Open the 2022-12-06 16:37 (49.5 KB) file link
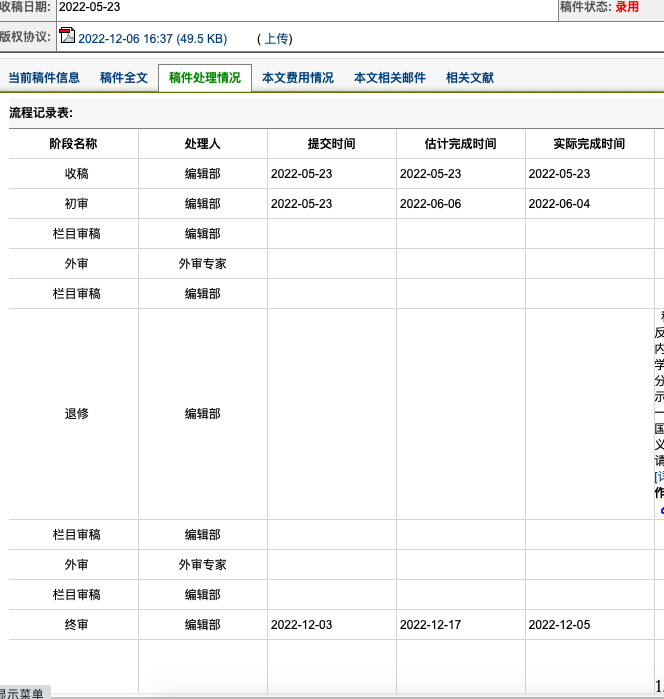Viewport: 664px width, 699px height. point(153,39)
